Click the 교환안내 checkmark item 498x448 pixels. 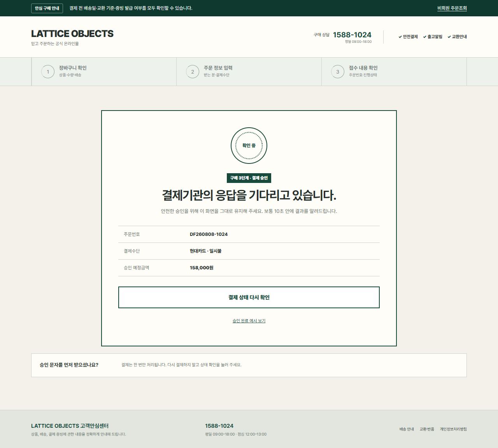click(x=457, y=37)
